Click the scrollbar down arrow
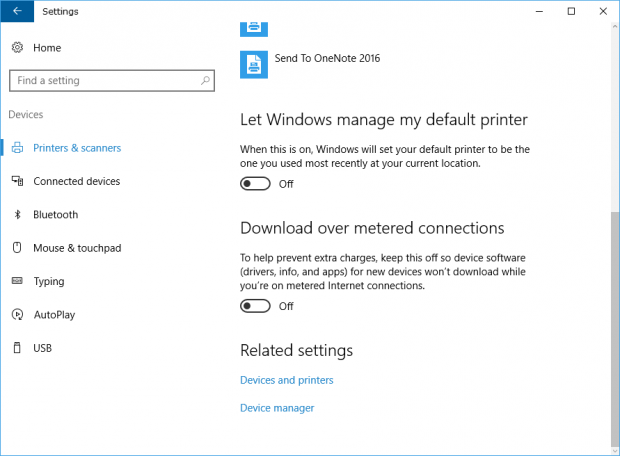Image resolution: width=620 pixels, height=456 pixels. click(615, 450)
